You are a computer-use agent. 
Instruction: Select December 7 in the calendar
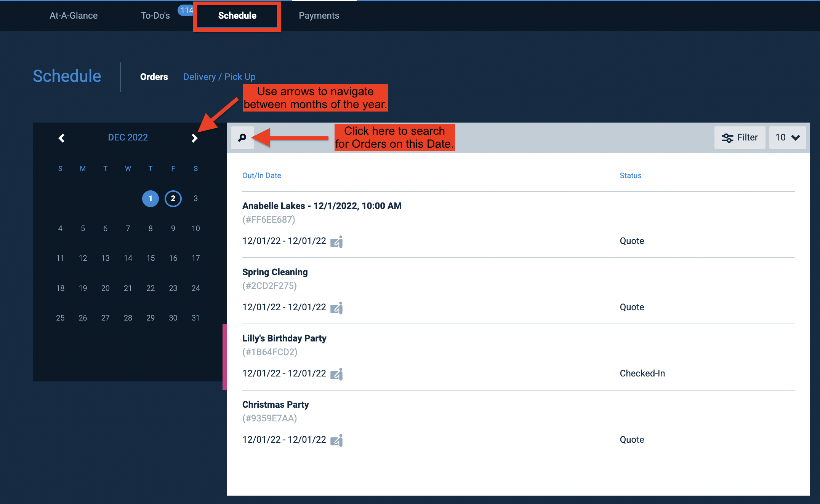(128, 228)
